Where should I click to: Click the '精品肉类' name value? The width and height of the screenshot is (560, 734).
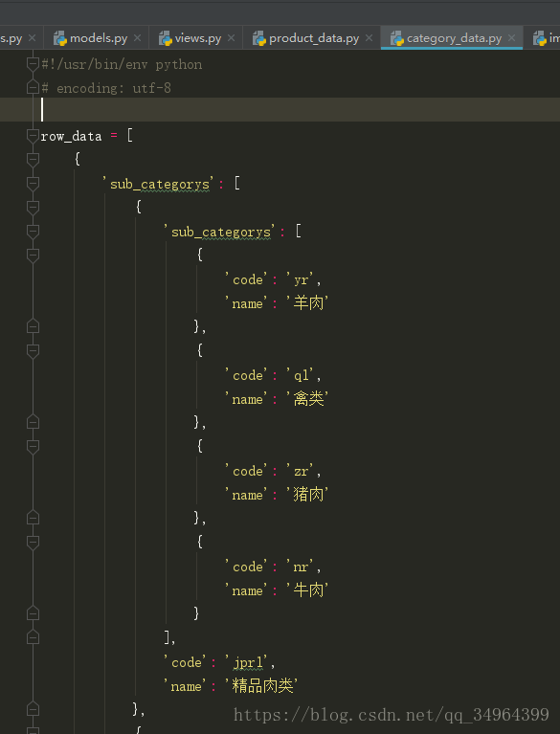click(261, 686)
